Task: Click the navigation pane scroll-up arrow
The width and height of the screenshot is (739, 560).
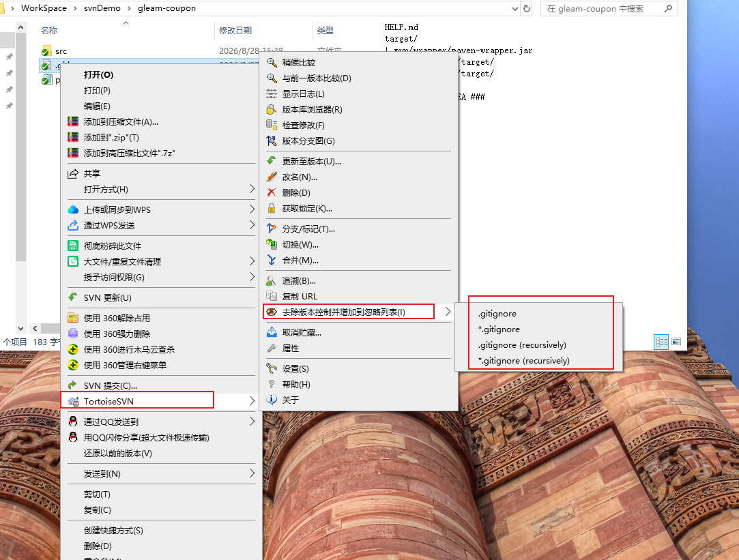Action: coord(20,28)
